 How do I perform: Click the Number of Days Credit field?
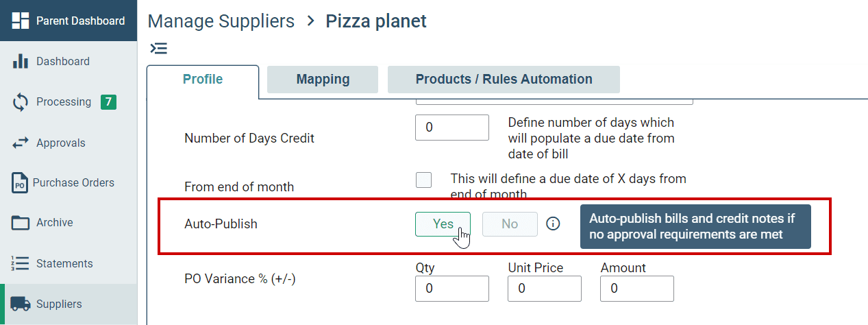[452, 128]
